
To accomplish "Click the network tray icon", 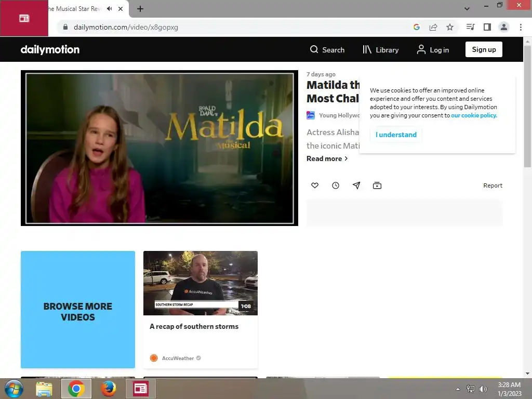I will pyautogui.click(x=471, y=389).
